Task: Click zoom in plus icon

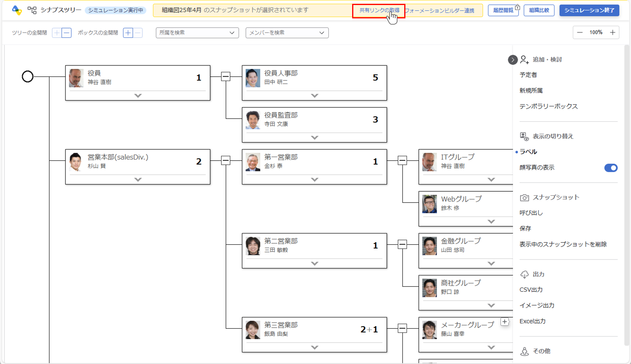Action: [612, 33]
